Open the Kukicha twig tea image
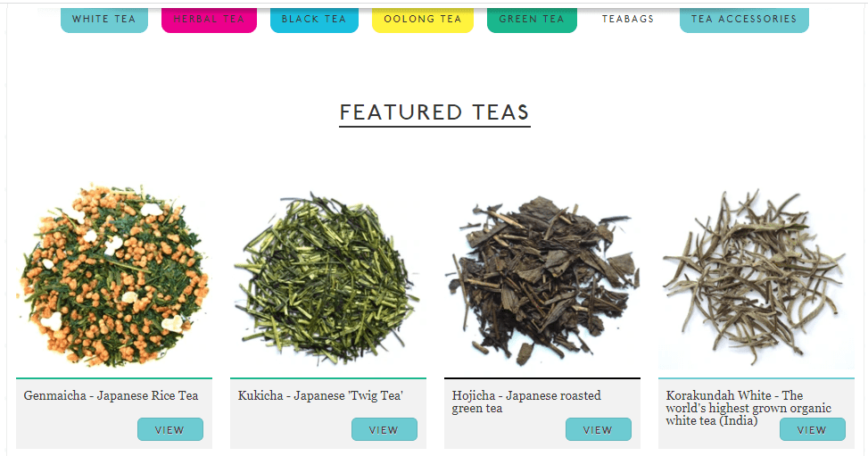This screenshot has height=456, width=868. [328, 276]
